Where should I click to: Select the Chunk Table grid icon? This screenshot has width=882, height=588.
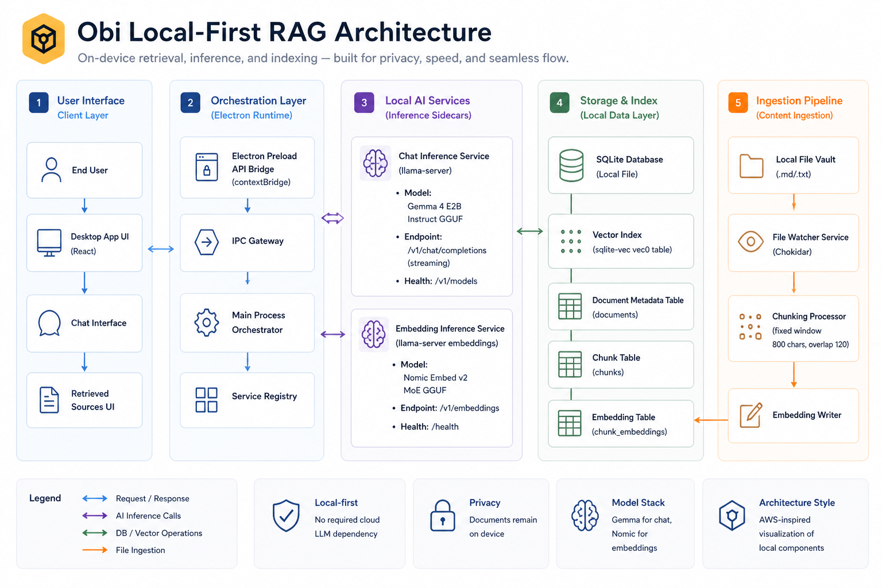570,364
